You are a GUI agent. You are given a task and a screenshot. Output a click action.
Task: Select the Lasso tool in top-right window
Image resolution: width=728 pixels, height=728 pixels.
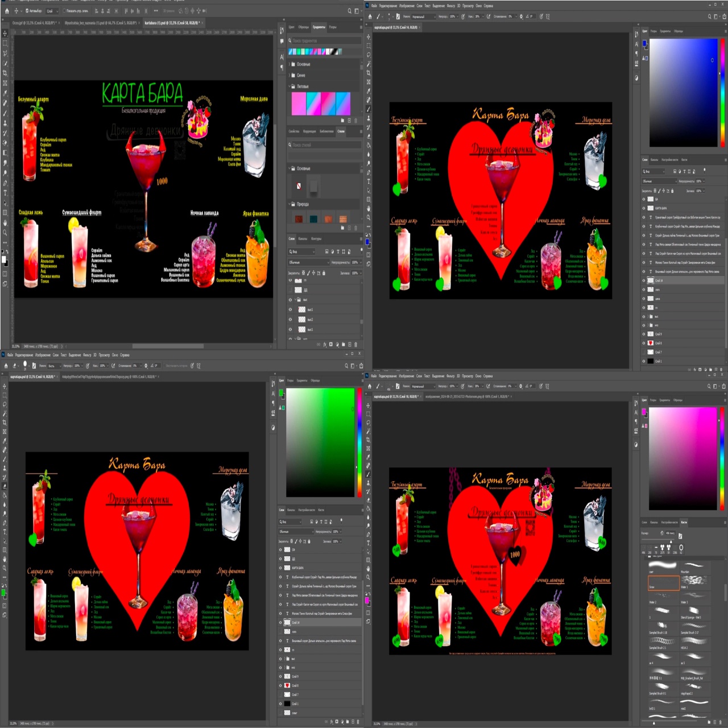pos(369,55)
